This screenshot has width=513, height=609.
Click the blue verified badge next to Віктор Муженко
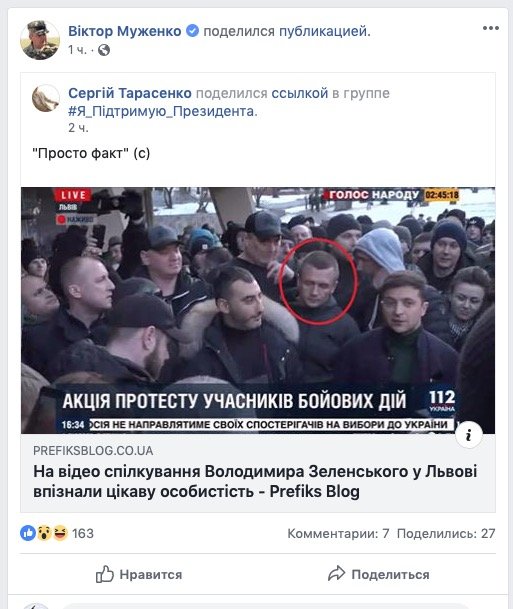pyautogui.click(x=193, y=31)
